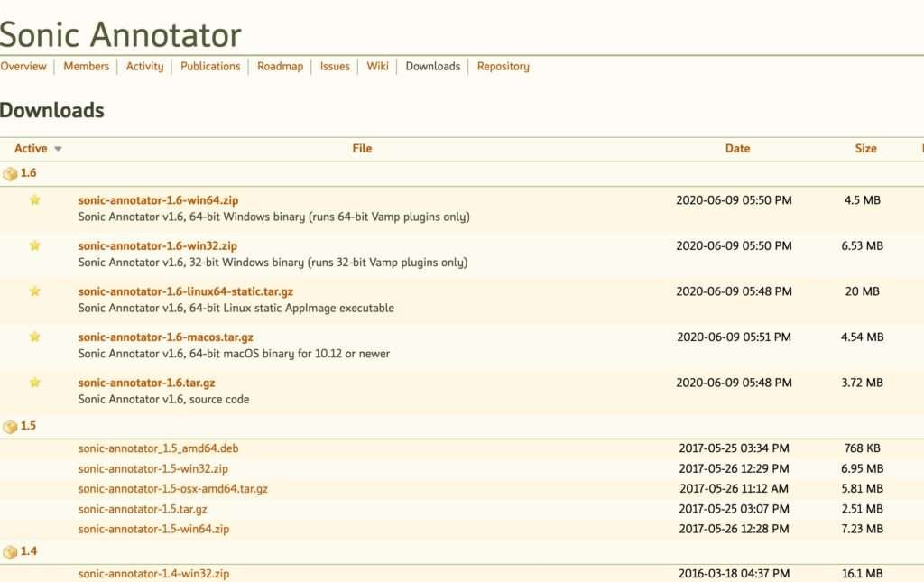
Task: Click the Downloads page heading
Action: 51,110
